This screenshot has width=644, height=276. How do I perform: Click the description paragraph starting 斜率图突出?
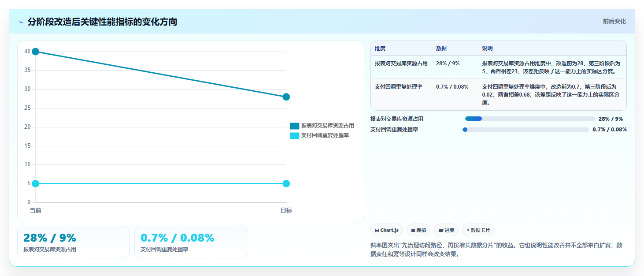pyautogui.click(x=496, y=250)
